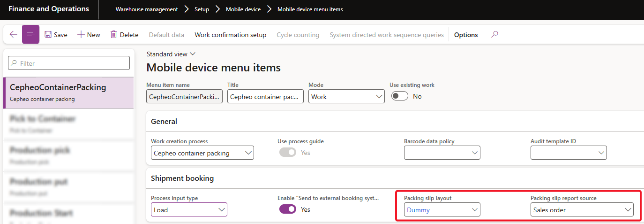Click the New plus icon
Image resolution: width=644 pixels, height=224 pixels.
(x=81, y=35)
